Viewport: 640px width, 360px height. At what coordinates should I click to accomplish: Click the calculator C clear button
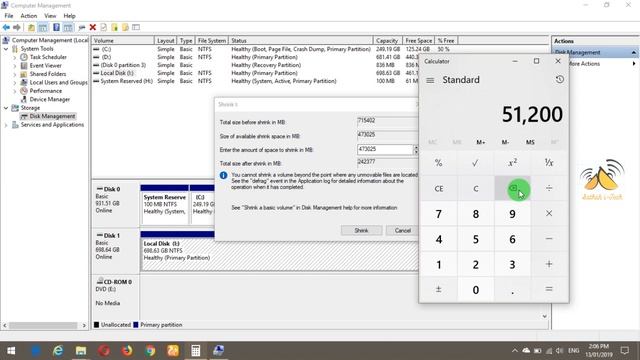(x=476, y=188)
